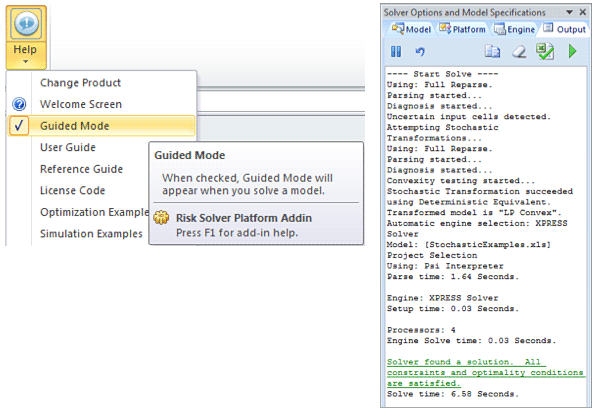
Task: Open the task pane options dropdown arrow
Action: (x=569, y=12)
